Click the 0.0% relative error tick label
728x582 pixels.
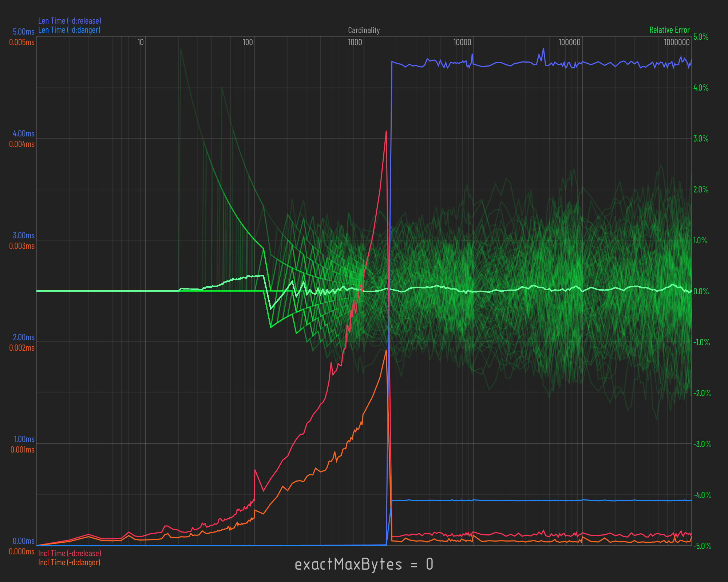(x=701, y=291)
